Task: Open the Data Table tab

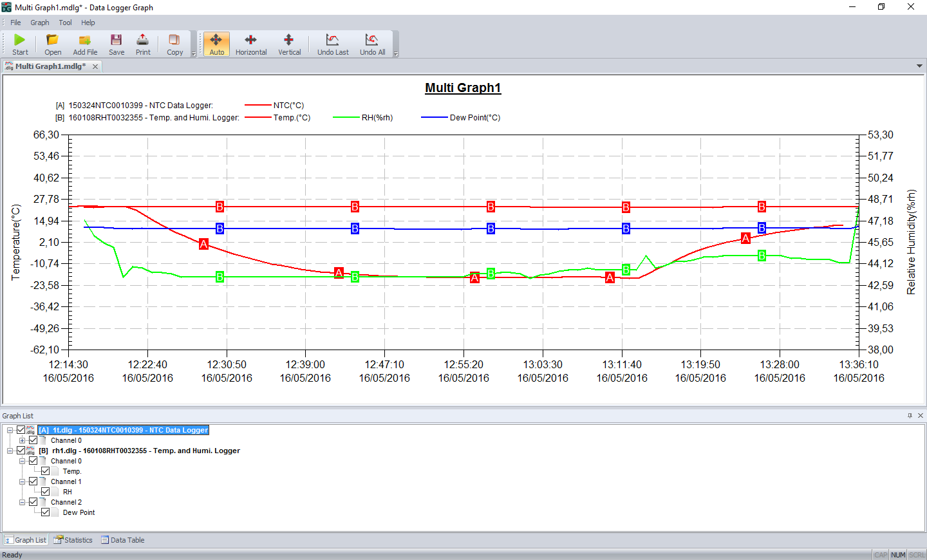Action: (x=123, y=540)
